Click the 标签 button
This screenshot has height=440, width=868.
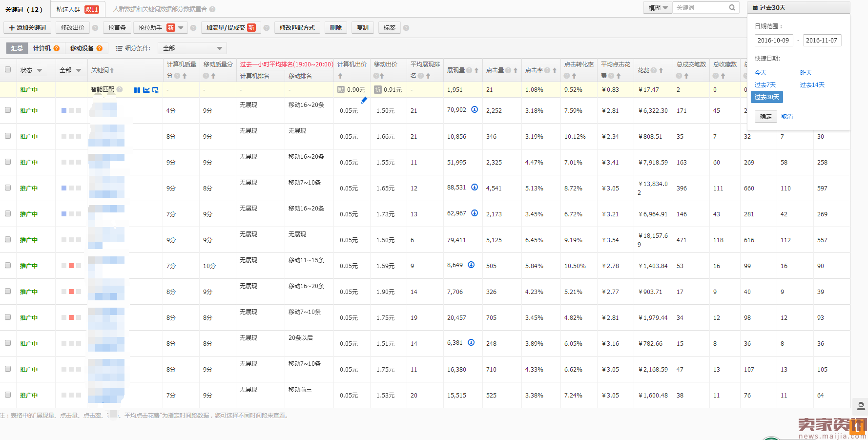pos(390,28)
